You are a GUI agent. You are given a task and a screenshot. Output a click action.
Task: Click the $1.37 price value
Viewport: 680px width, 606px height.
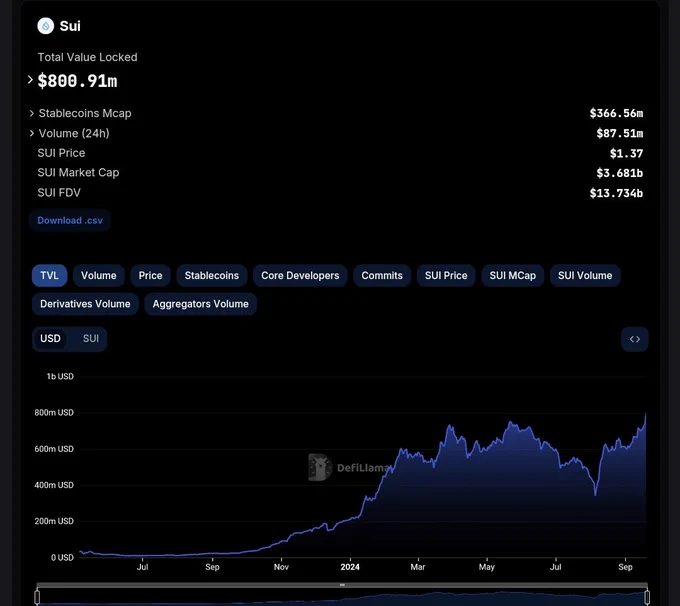[626, 153]
